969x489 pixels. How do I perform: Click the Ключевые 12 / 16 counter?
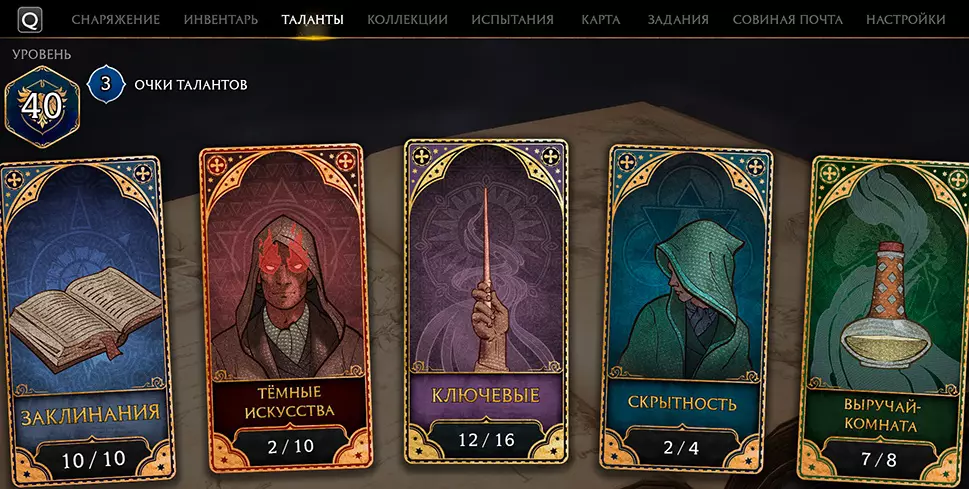pyautogui.click(x=486, y=440)
